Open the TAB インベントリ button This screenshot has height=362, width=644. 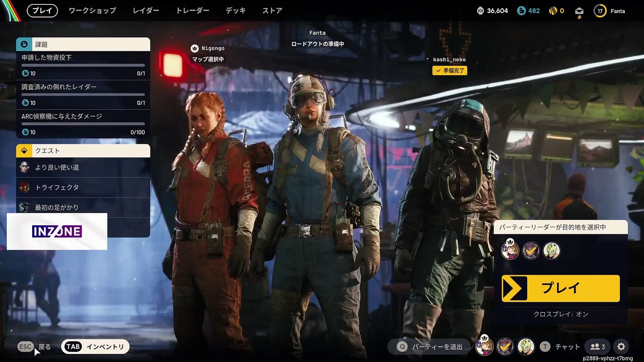pyautogui.click(x=96, y=346)
